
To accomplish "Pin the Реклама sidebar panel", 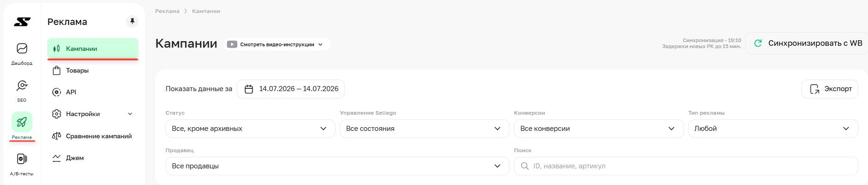I will tap(132, 22).
